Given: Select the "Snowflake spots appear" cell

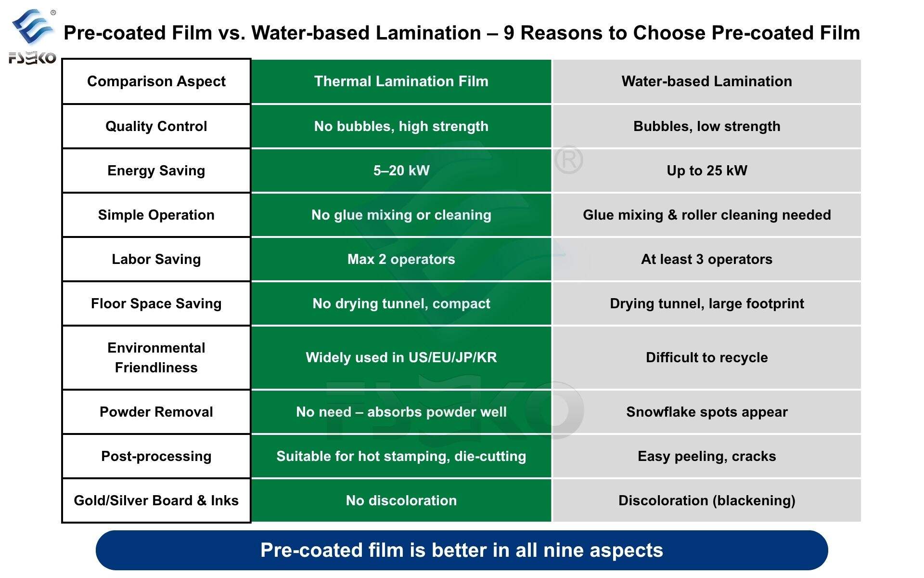Looking at the screenshot, I should 706,412.
